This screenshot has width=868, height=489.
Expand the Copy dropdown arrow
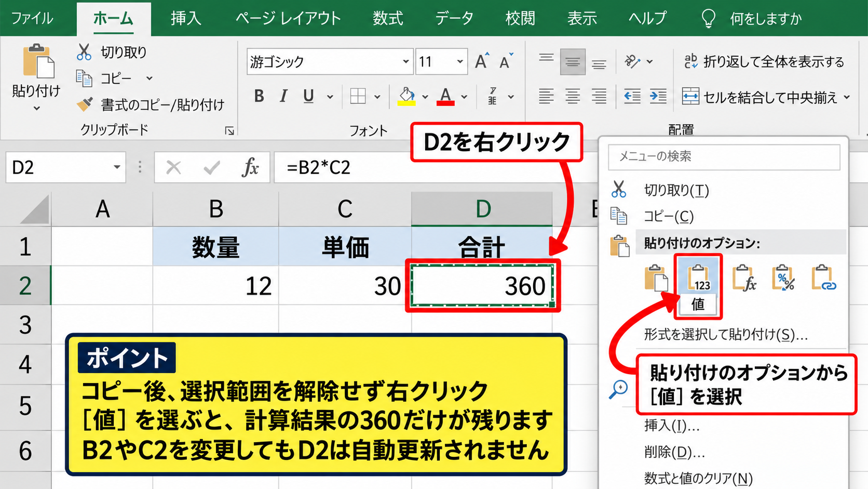tap(150, 78)
